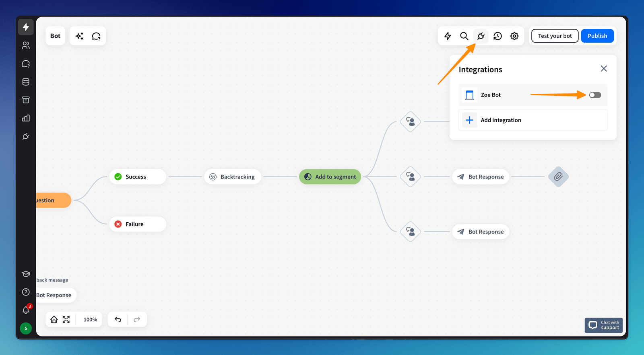The image size is (644, 355).
Task: Open the integrations plug icon in top toolbar
Action: click(x=481, y=36)
